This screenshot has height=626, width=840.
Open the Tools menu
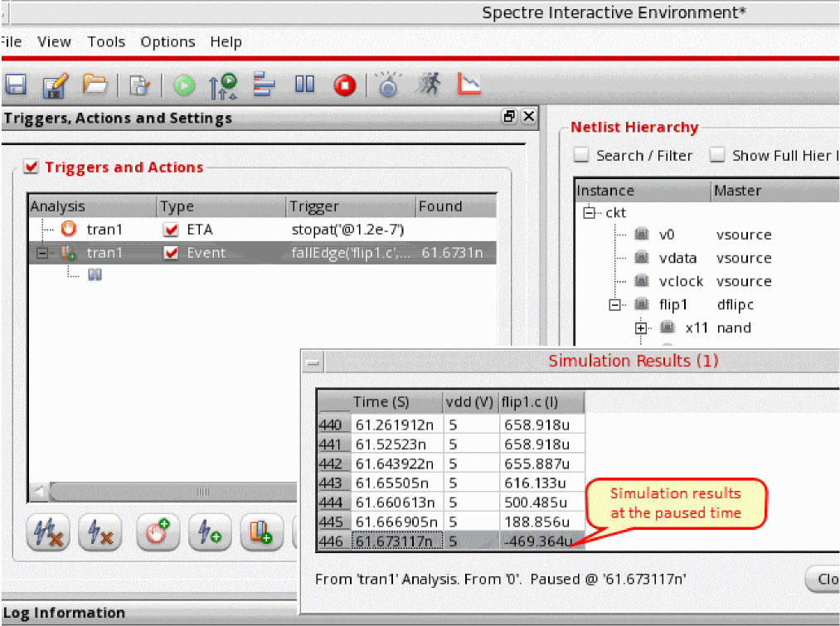pos(106,42)
